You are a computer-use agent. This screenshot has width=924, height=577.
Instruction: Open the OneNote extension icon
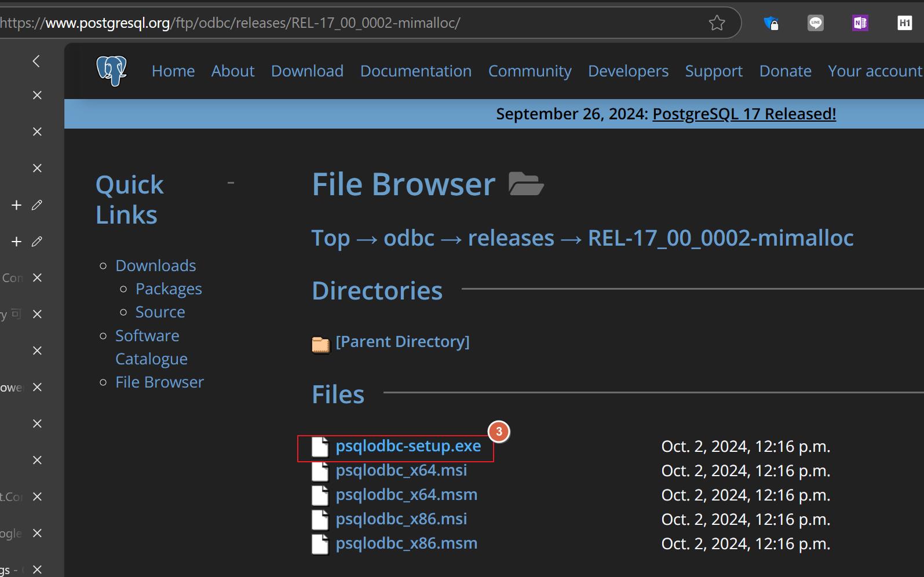point(860,23)
